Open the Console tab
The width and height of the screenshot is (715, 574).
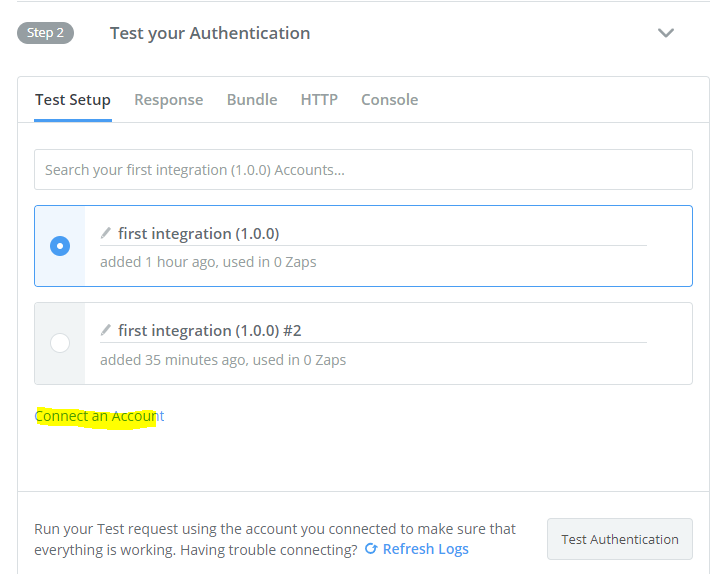[x=390, y=100]
